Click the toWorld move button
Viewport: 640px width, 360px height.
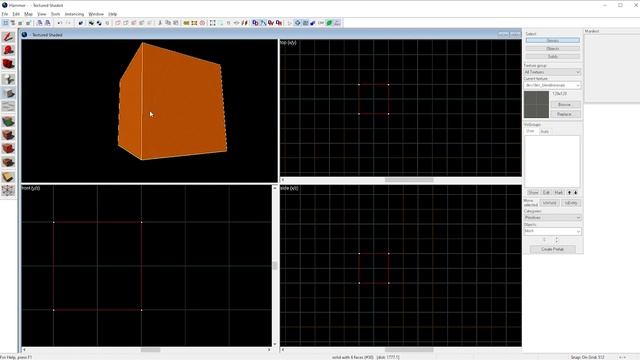[549, 203]
